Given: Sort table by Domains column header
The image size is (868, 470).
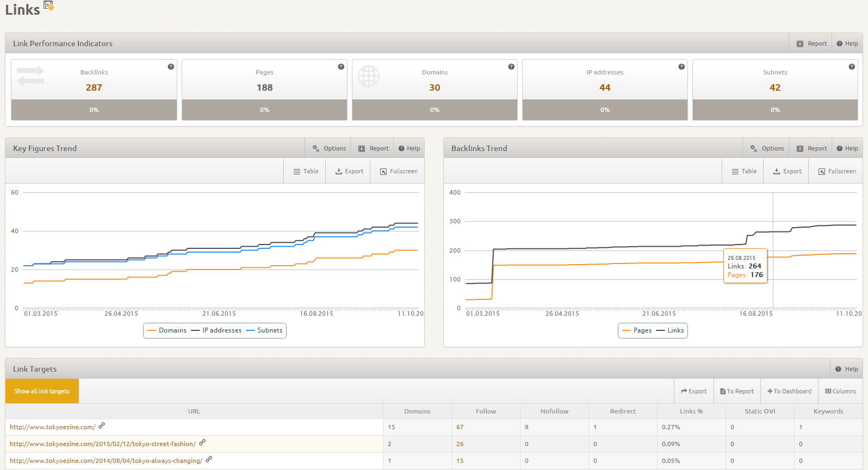Looking at the screenshot, I should pos(417,411).
